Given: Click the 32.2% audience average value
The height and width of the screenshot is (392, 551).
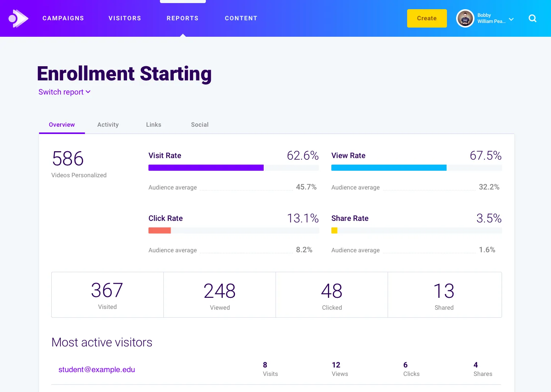Looking at the screenshot, I should pos(489,187).
